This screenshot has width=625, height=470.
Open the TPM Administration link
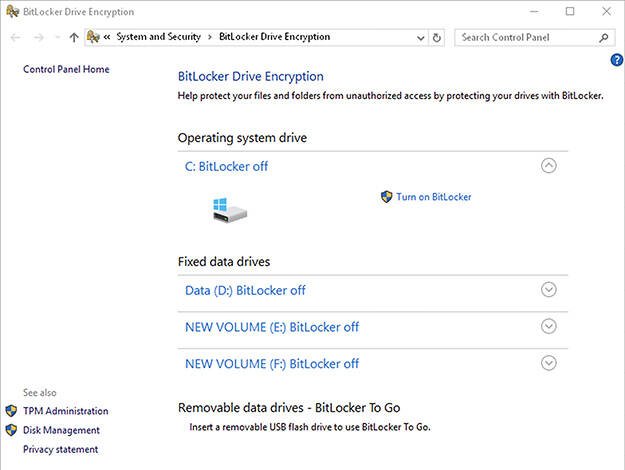tap(66, 411)
